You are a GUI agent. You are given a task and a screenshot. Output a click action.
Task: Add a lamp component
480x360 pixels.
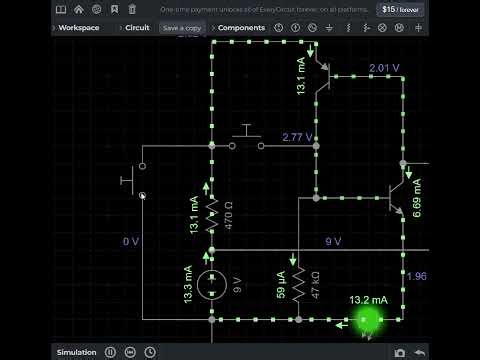pyautogui.click(x=382, y=28)
